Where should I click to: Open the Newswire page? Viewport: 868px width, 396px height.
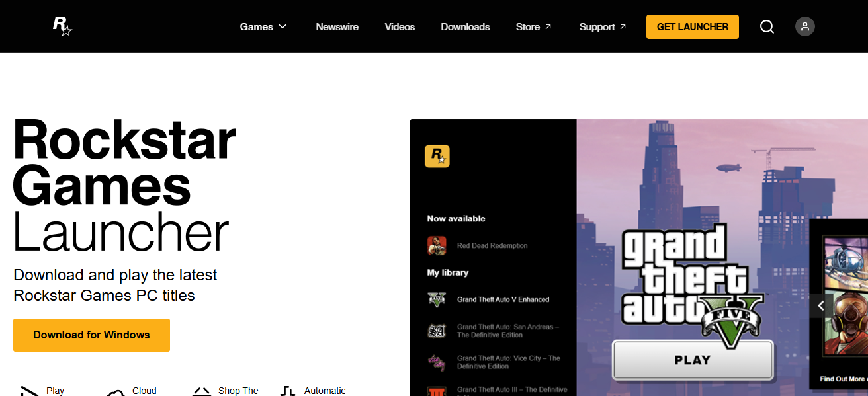click(x=337, y=26)
